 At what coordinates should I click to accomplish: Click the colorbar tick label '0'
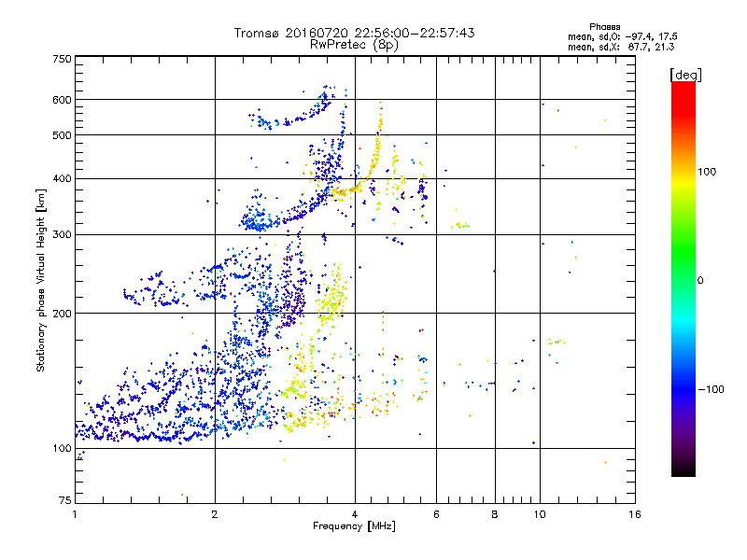pyautogui.click(x=700, y=281)
